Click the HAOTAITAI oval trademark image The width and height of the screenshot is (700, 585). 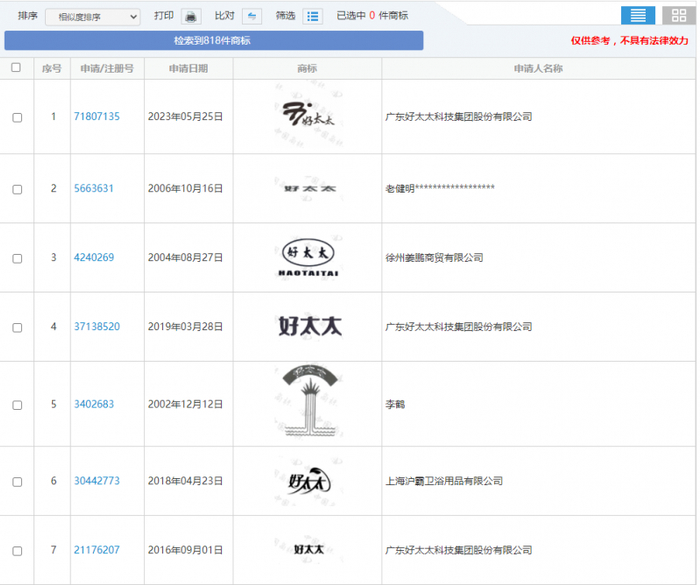point(308,258)
